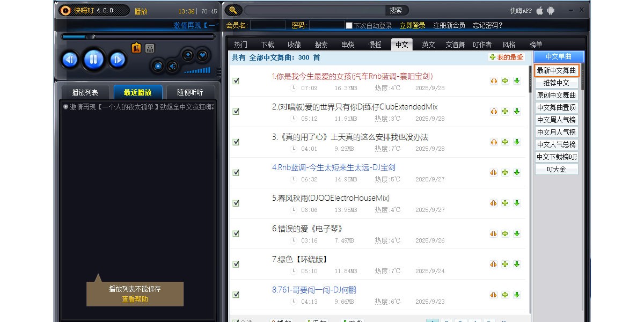Click the circular download icon in the player
The image size is (644, 322).
[188, 55]
